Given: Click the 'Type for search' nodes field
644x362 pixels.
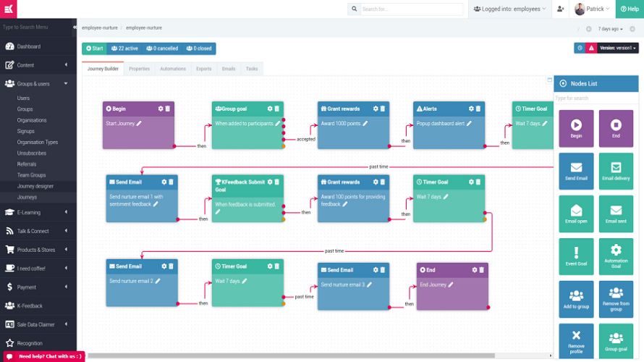Looking at the screenshot, I should (x=596, y=98).
